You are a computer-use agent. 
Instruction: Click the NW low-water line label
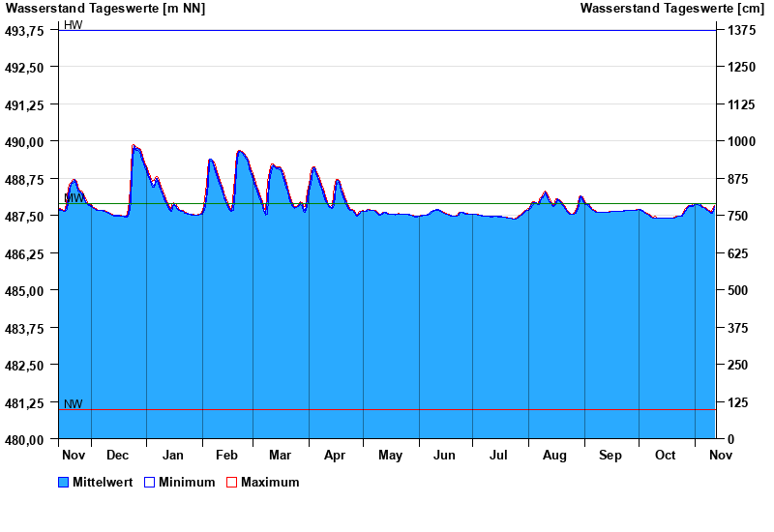click(74, 404)
